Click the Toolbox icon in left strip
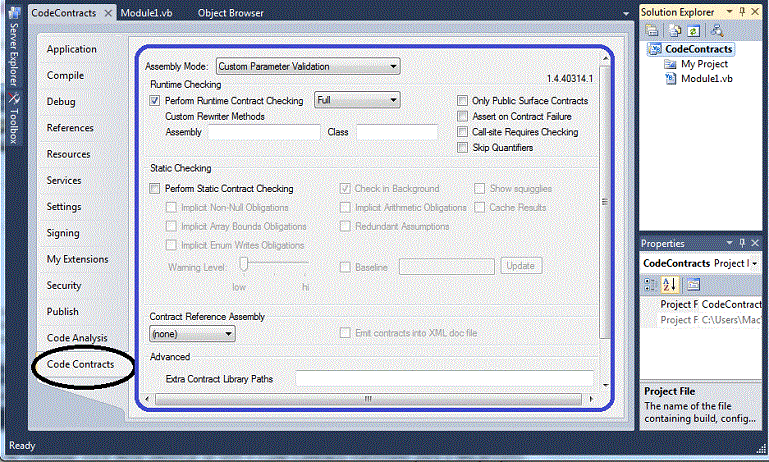 pyautogui.click(x=14, y=99)
